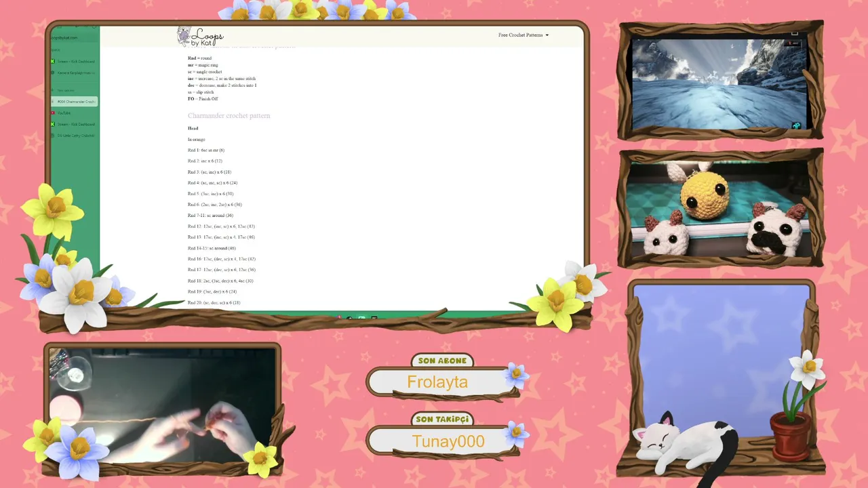The height and width of the screenshot is (488, 868).
Task: Click the YouTube tab favicon
Action: 53,113
